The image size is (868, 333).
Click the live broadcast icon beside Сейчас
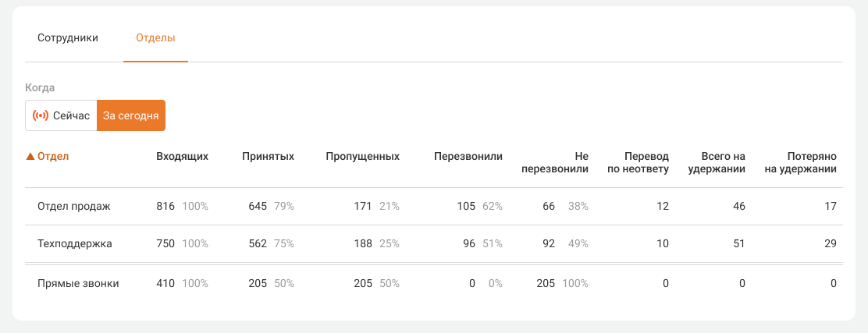pos(40,115)
